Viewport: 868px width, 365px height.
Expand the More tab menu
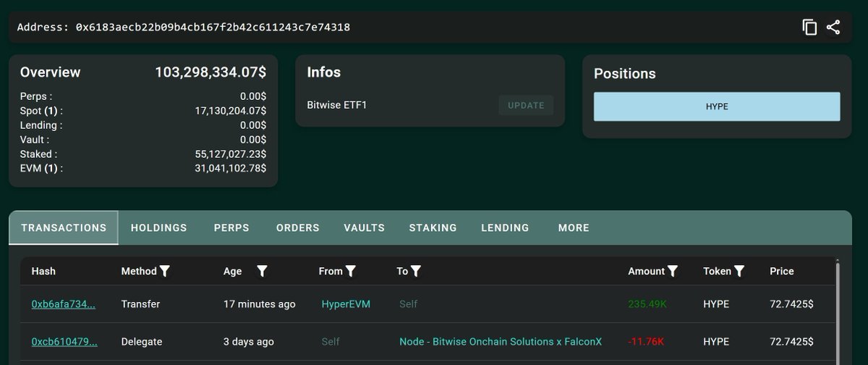(574, 227)
